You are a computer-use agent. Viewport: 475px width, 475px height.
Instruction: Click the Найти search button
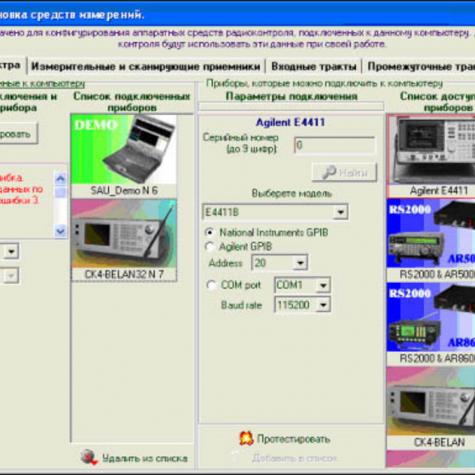(345, 172)
